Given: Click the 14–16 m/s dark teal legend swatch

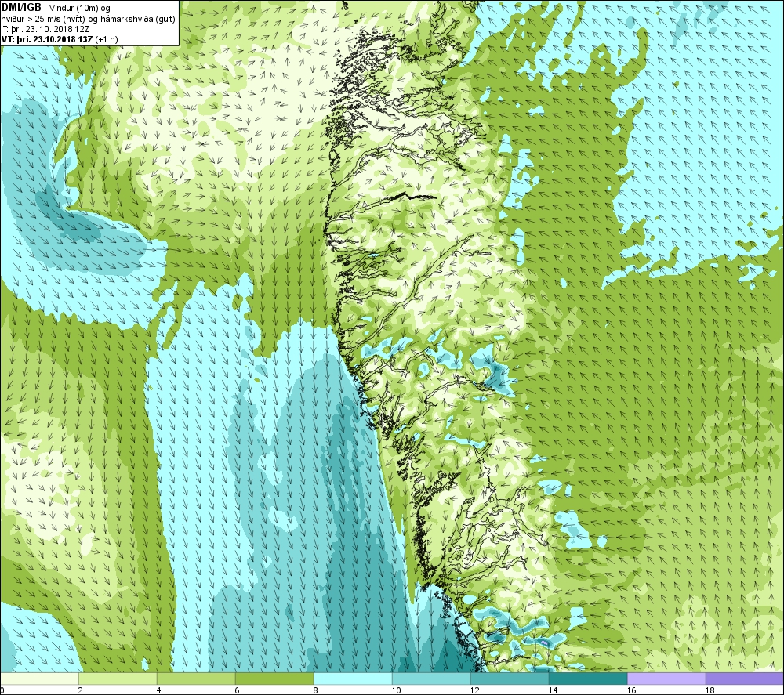Looking at the screenshot, I should coord(588,679).
